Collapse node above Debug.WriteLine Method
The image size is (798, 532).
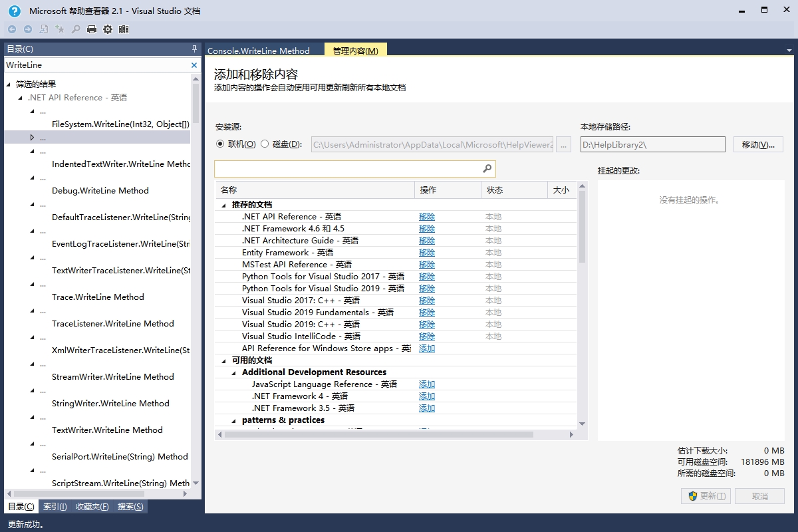tap(32, 178)
